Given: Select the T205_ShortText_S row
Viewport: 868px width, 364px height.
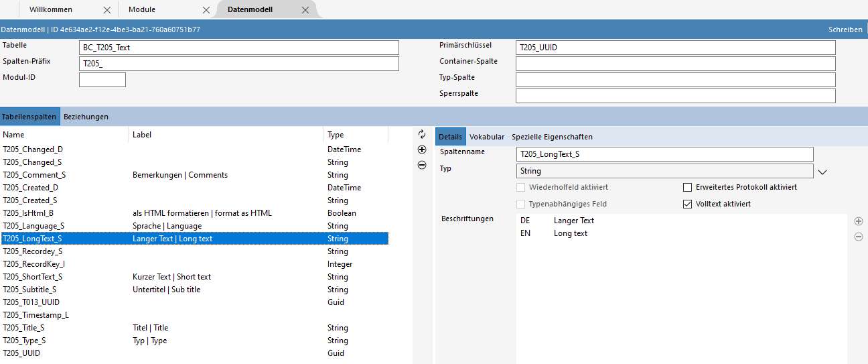Looking at the screenshot, I should click(33, 277).
